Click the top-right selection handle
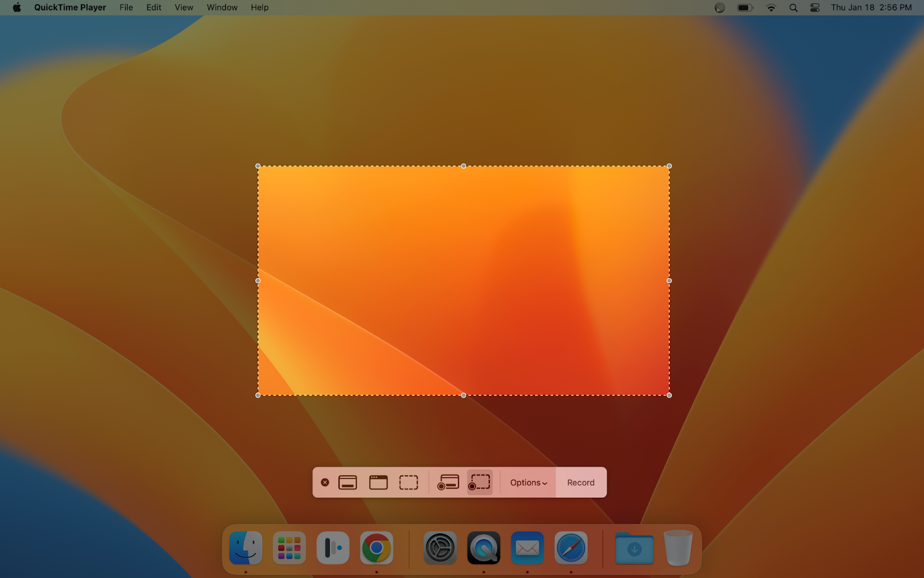This screenshot has width=924, height=578. [x=669, y=166]
